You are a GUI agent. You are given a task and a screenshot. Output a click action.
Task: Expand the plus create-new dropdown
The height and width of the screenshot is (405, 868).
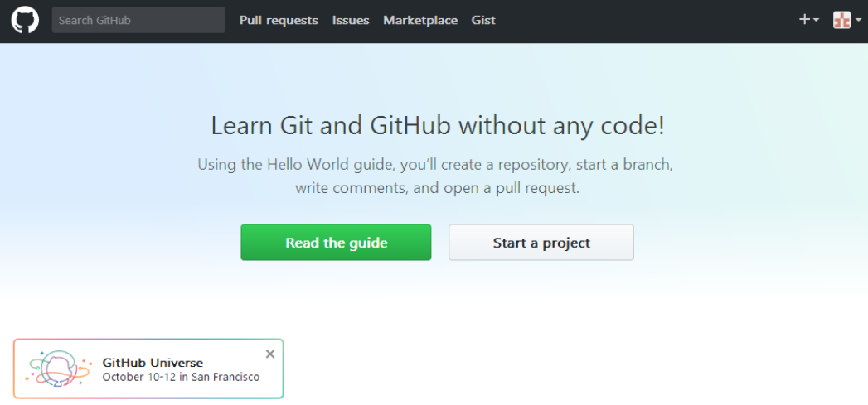(x=809, y=21)
